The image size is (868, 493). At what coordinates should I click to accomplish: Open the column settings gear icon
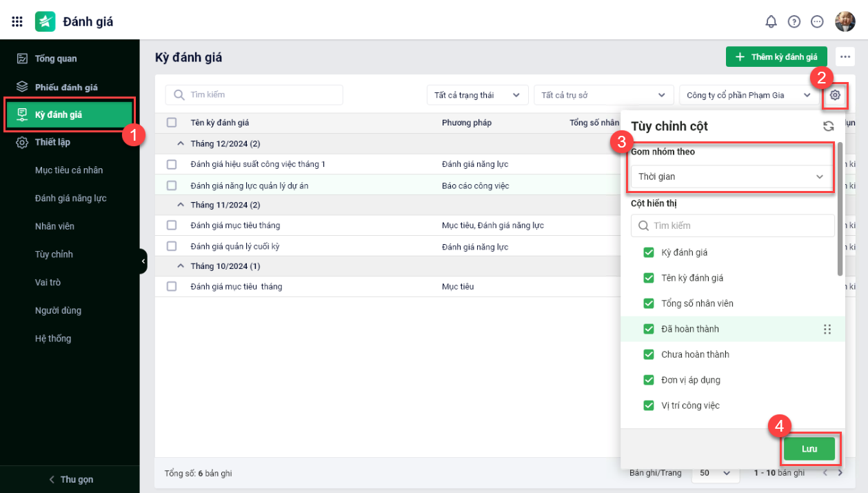835,95
